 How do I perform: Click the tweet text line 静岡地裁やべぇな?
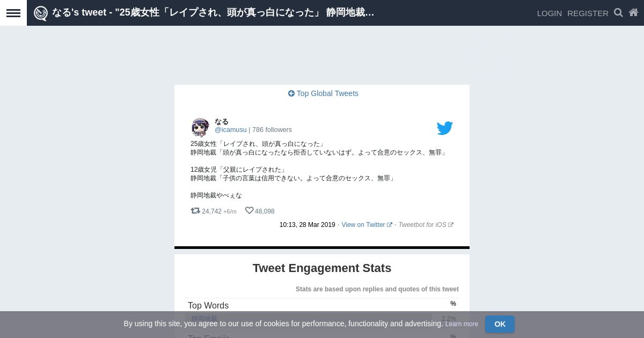(216, 195)
